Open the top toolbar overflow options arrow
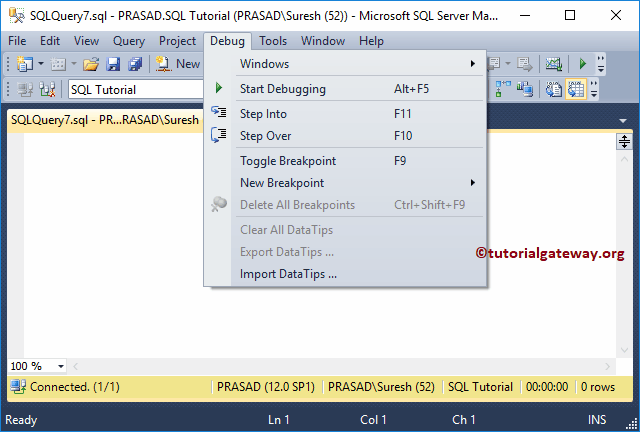The image size is (640, 432). (600, 64)
